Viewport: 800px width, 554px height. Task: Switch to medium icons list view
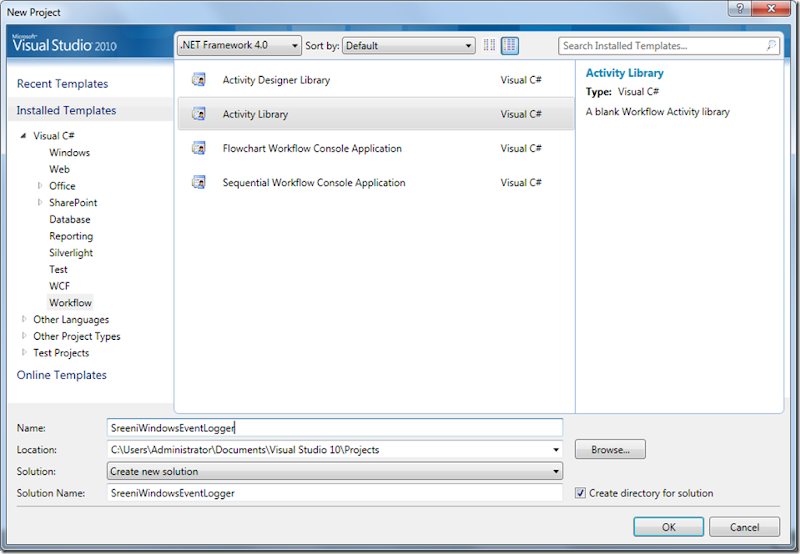(x=510, y=45)
